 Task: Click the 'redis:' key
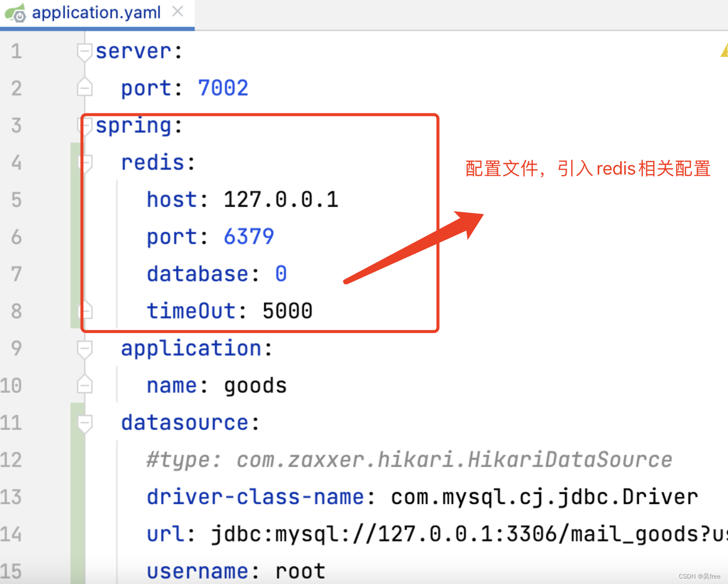(158, 163)
